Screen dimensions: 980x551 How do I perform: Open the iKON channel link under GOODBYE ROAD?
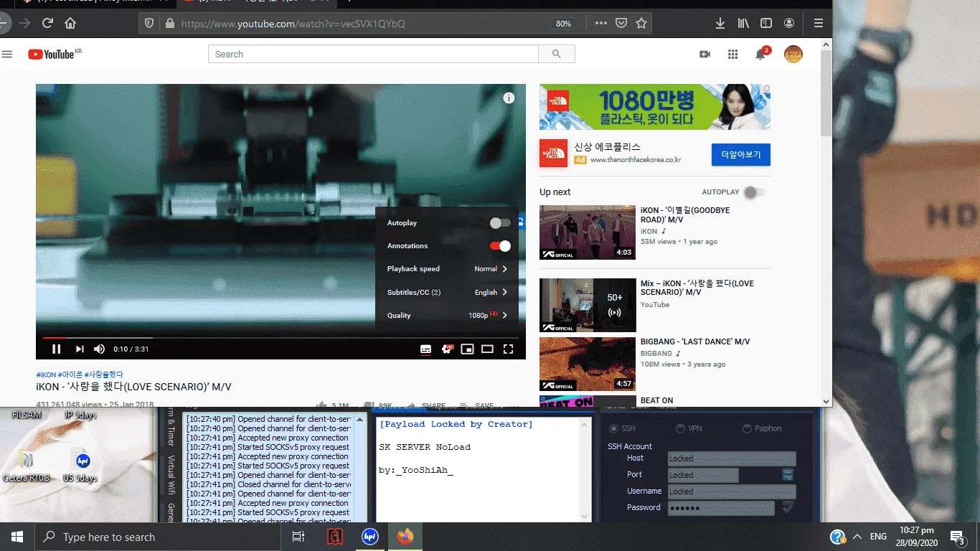649,232
